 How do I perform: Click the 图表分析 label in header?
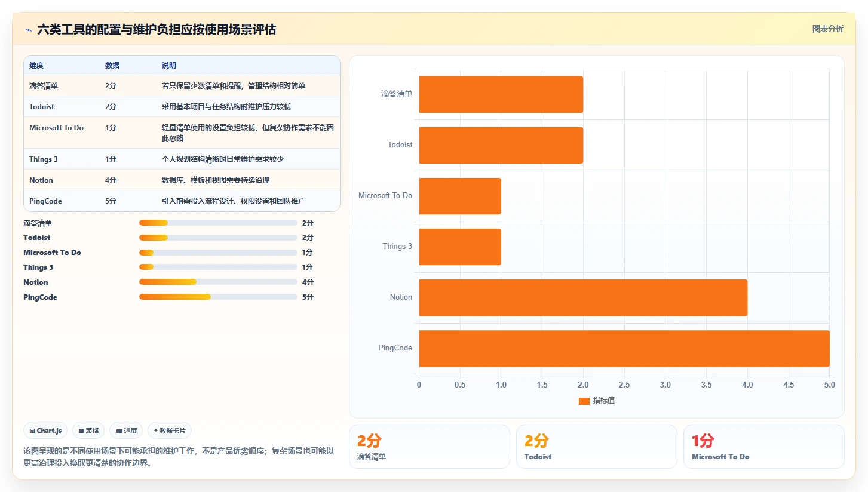point(827,29)
